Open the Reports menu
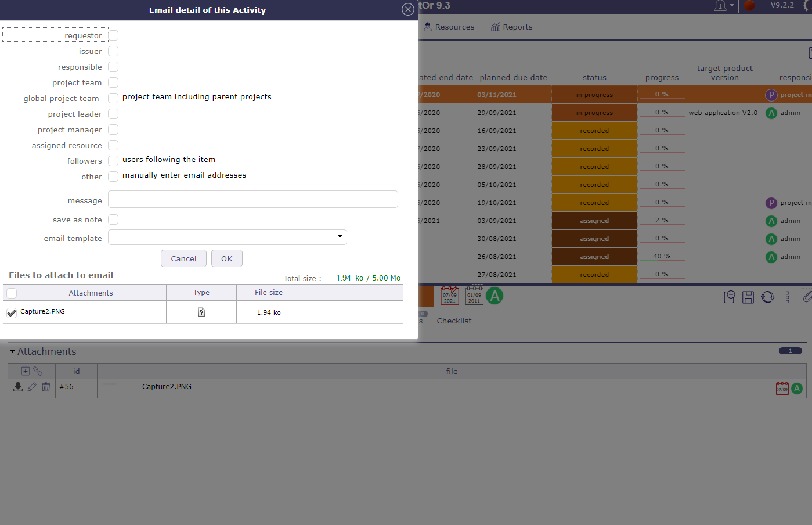The image size is (812, 525). [x=511, y=27]
